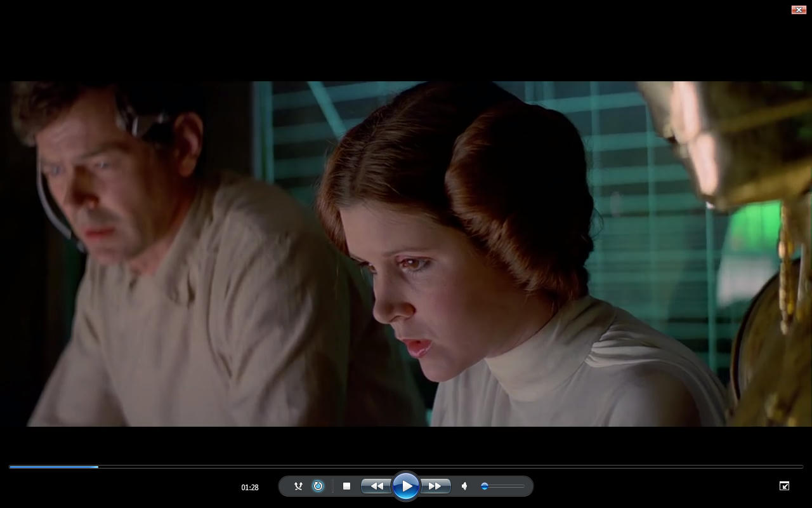
Task: Click the video frame to toggle playback
Action: coord(406,254)
